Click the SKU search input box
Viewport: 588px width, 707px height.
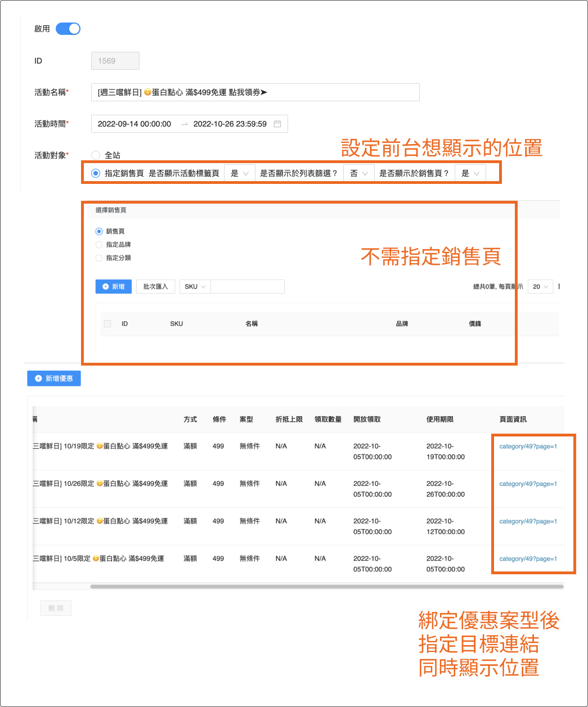click(248, 287)
